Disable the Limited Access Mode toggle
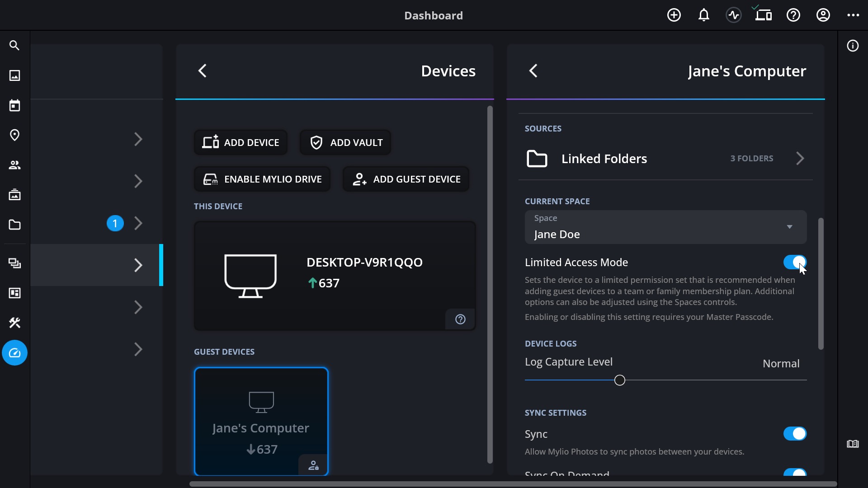The width and height of the screenshot is (868, 488). click(x=795, y=262)
